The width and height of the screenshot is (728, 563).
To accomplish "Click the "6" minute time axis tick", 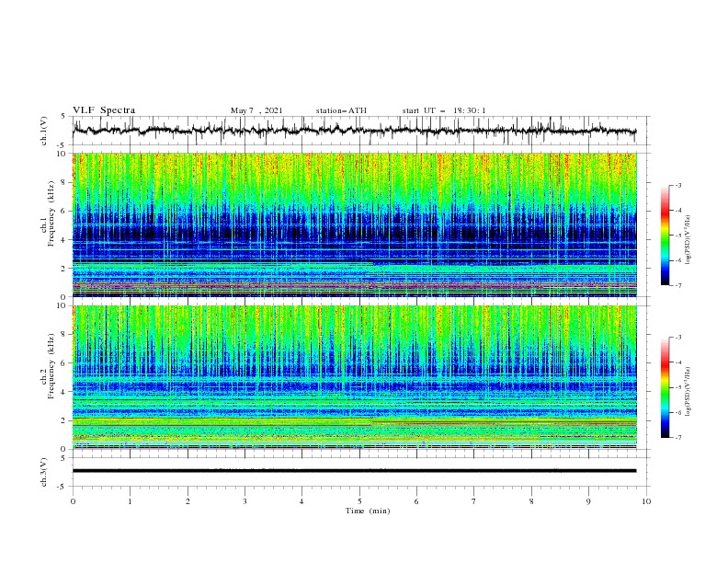I will click(416, 501).
